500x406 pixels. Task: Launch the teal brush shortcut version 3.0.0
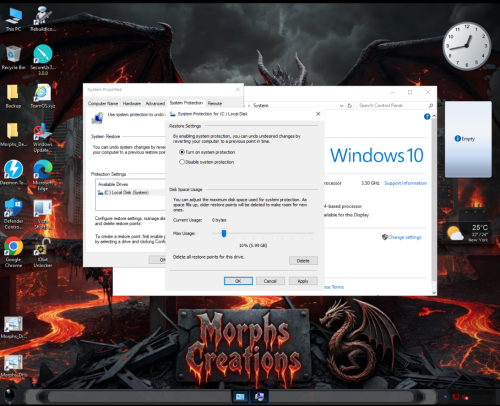pyautogui.click(x=43, y=59)
